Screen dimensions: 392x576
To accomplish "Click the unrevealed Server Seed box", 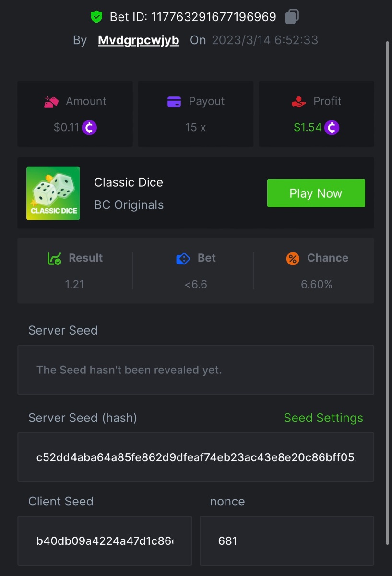I will (195, 370).
